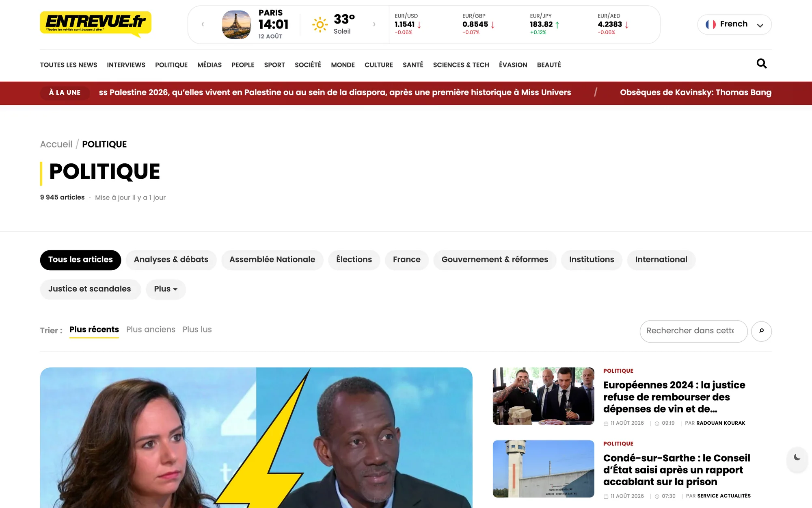Screen dimensions: 812x508
Task: Open the Européennes 2024 article headline
Action: pyautogui.click(x=674, y=397)
